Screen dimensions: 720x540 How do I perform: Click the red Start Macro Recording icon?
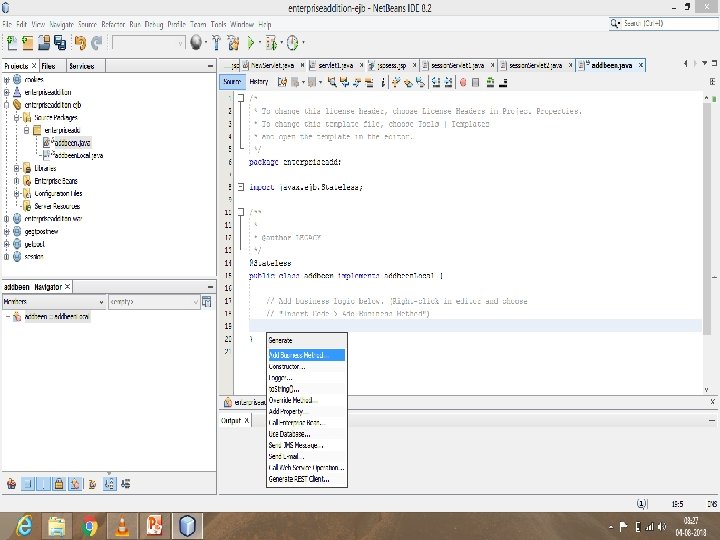click(x=463, y=82)
